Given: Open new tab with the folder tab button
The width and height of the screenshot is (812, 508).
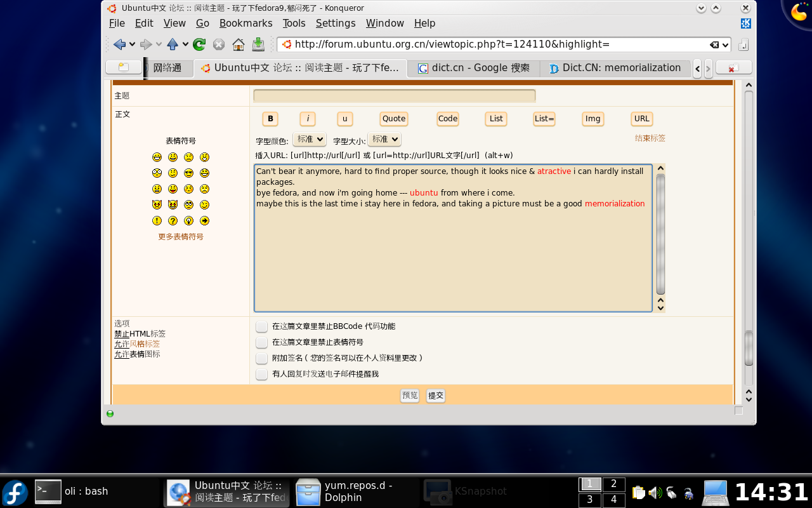Looking at the screenshot, I should (123, 67).
